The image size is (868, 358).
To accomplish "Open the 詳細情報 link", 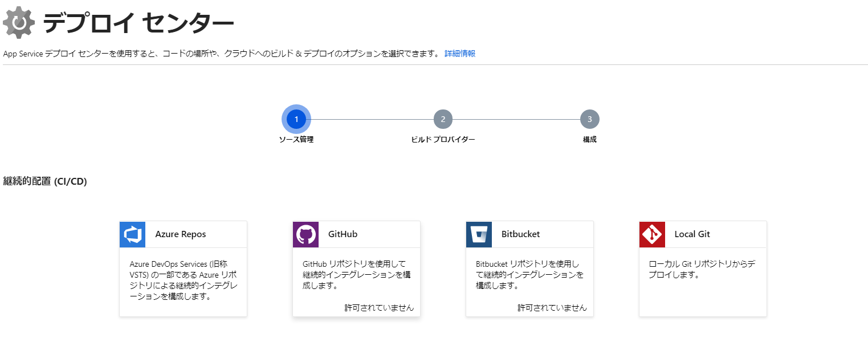I will pyautogui.click(x=460, y=54).
